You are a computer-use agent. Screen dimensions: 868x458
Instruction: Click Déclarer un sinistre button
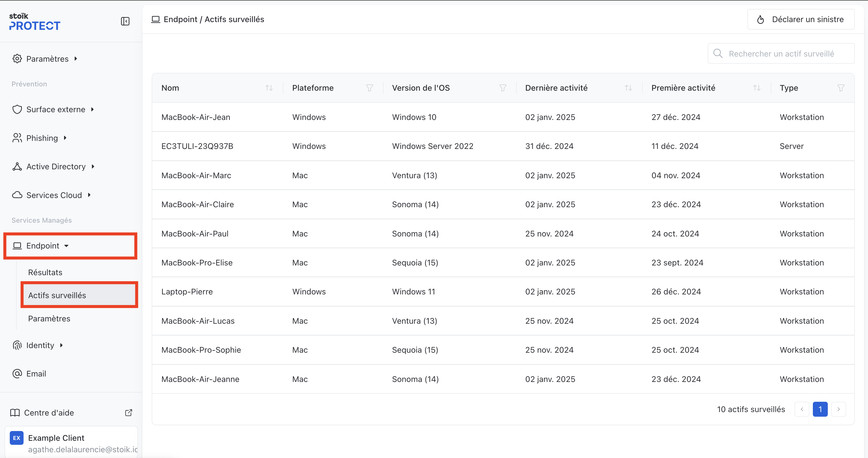pos(801,19)
